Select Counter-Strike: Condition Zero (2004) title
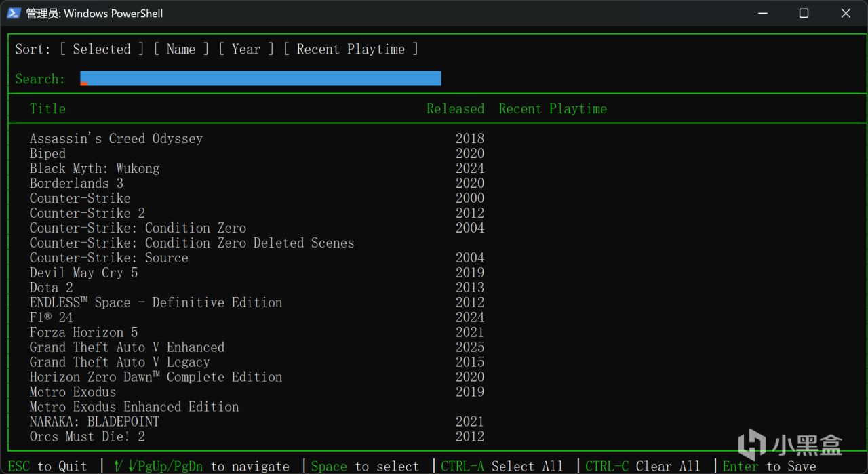 point(138,228)
